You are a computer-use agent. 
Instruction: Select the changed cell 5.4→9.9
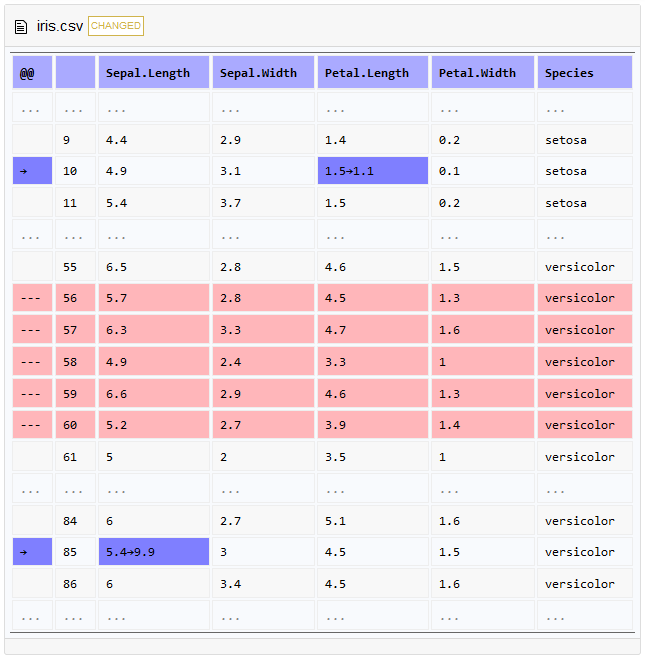(153, 552)
